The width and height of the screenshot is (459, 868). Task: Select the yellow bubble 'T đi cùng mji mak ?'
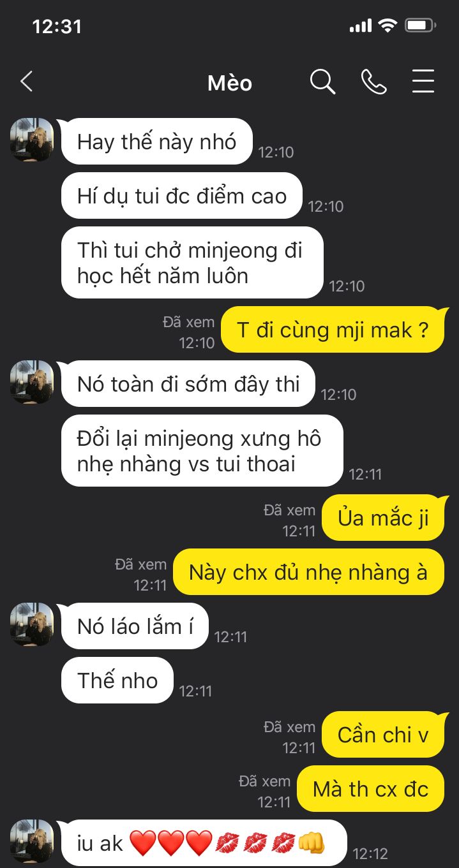(332, 330)
